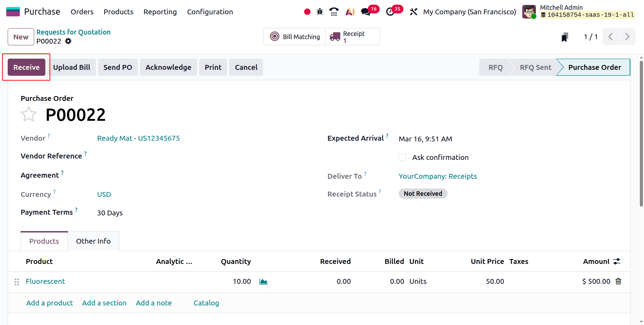The image size is (644, 325).
Task: Open the technical tools icon
Action: pos(413,12)
